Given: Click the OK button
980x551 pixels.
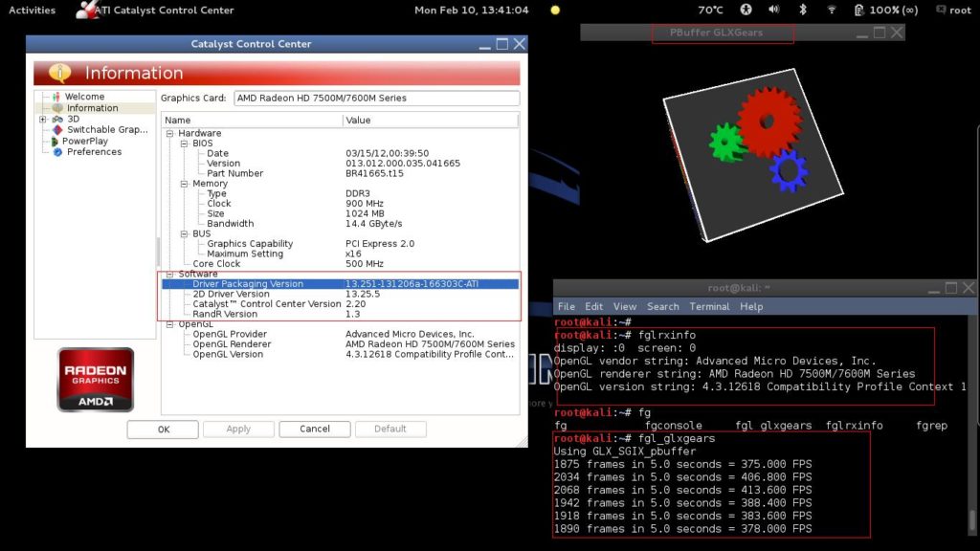Looking at the screenshot, I should [x=163, y=430].
